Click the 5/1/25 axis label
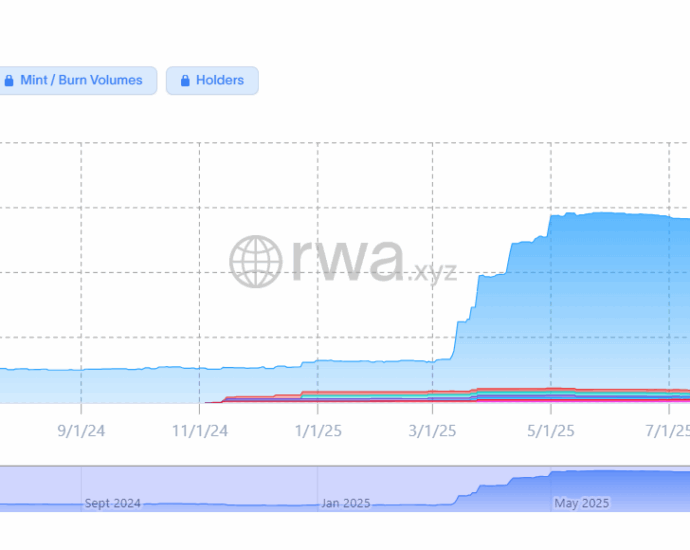The image size is (690, 550). click(x=551, y=431)
